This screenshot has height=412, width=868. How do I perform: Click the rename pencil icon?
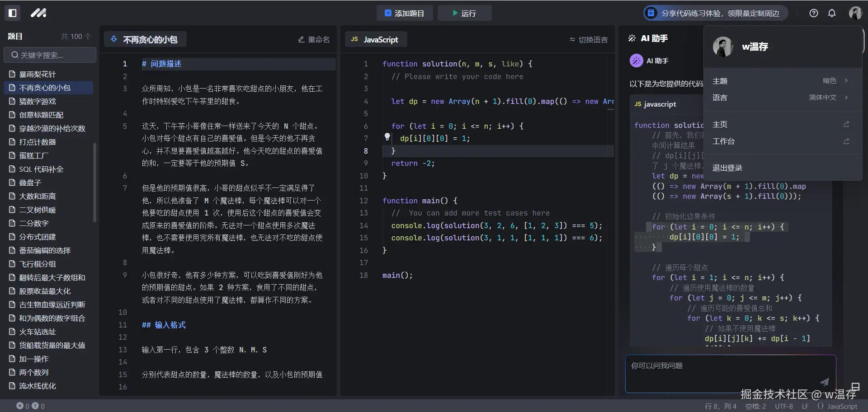[x=301, y=39]
